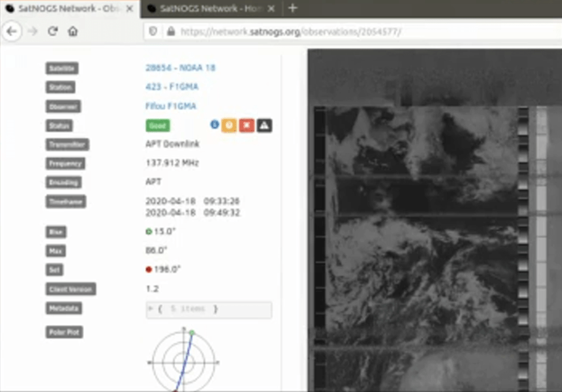Image resolution: width=562 pixels, height=392 pixels.
Task: Click the dark warning triangle button
Action: coord(264,125)
